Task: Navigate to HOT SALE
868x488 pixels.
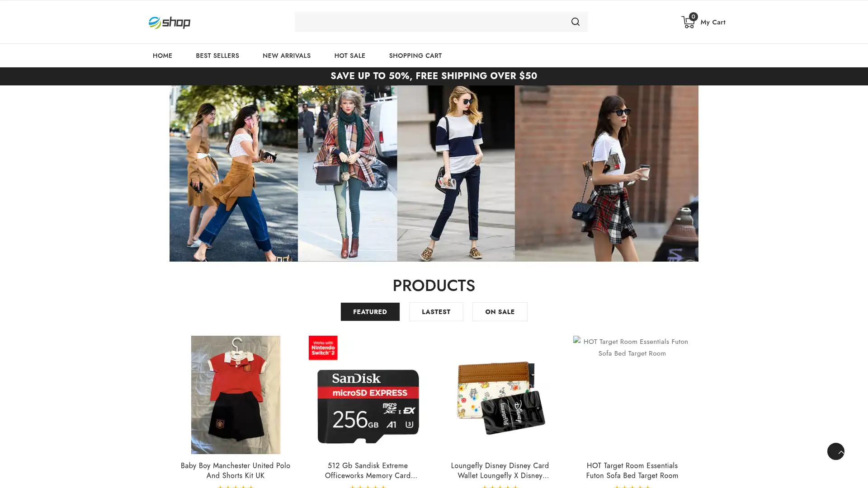Action: [x=349, y=56]
